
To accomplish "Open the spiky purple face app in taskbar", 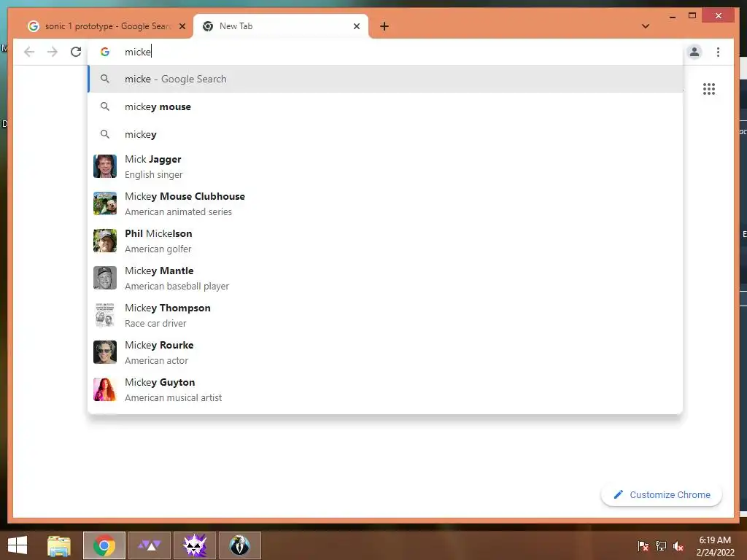I will pyautogui.click(x=195, y=545).
